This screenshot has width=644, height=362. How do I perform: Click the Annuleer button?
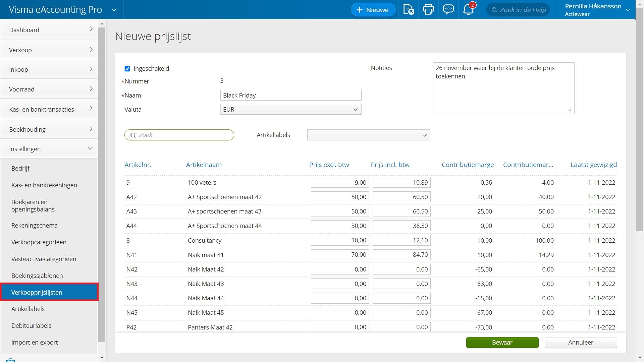click(x=581, y=342)
